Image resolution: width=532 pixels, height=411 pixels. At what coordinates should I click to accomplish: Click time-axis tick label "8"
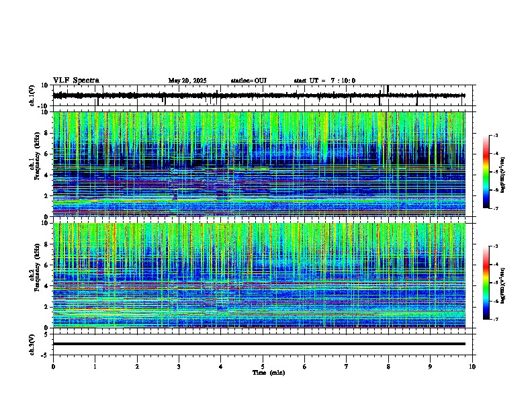(x=388, y=367)
